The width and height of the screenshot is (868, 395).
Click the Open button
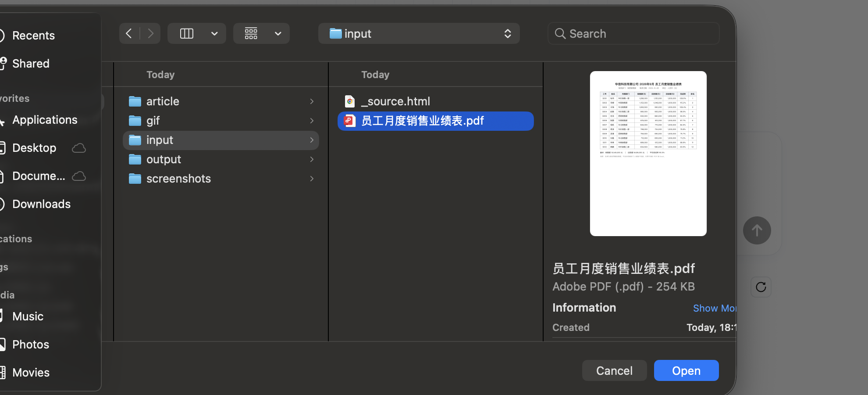[x=687, y=370]
